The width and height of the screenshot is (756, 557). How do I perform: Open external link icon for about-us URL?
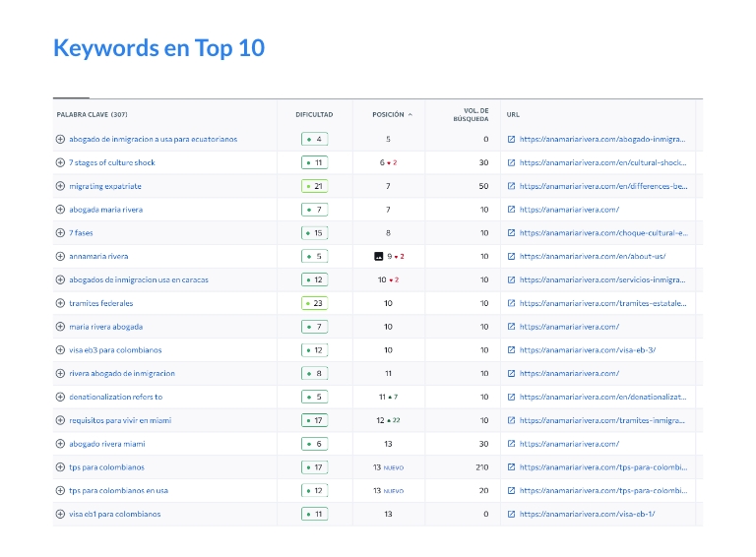(x=511, y=256)
